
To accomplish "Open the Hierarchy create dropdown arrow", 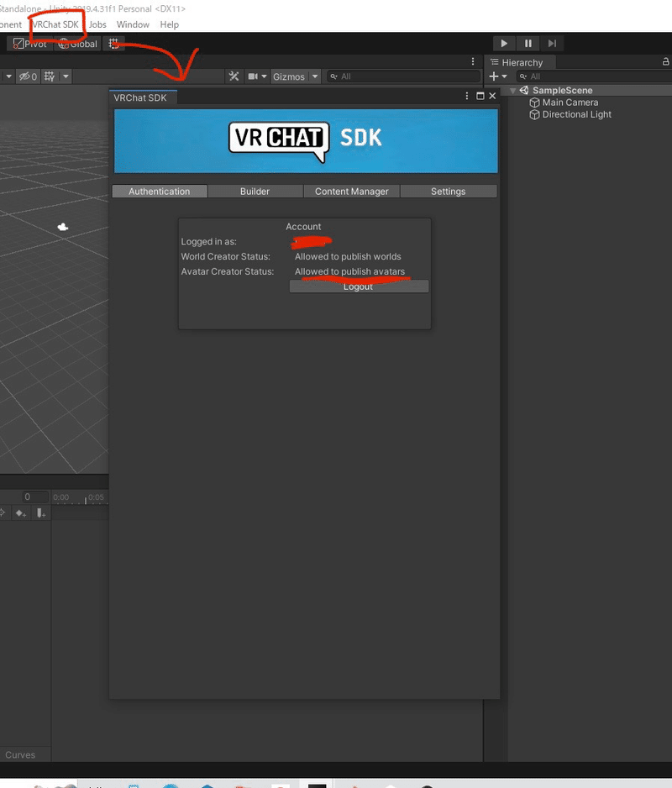I will coord(504,76).
